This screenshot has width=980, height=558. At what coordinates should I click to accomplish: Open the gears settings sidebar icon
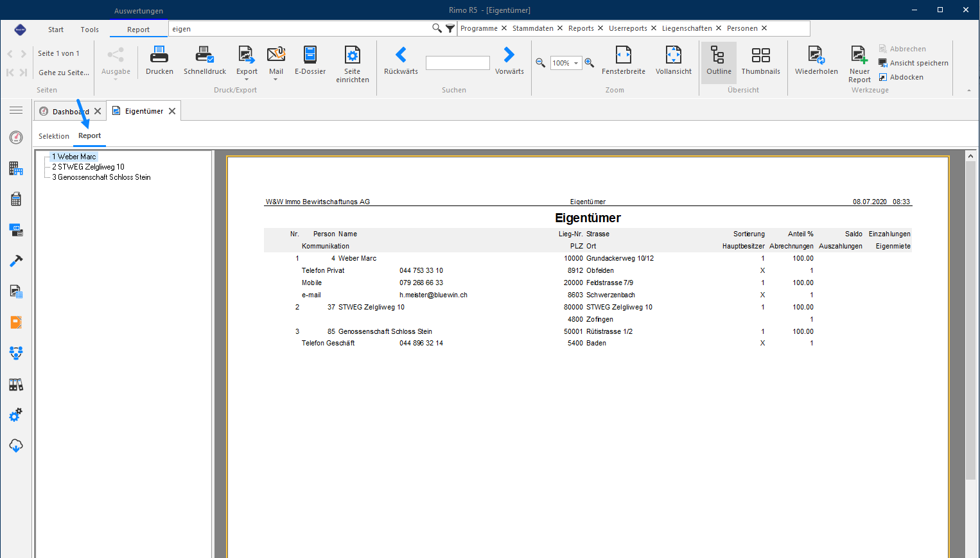tap(16, 415)
